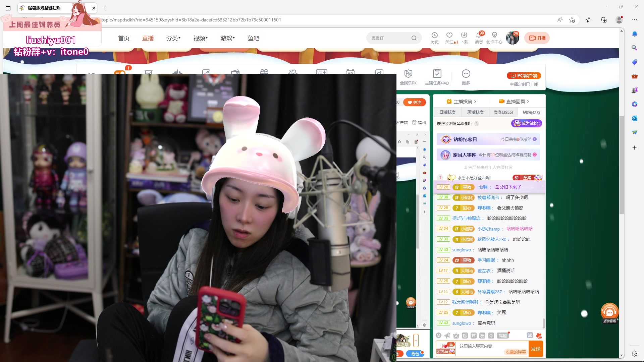Click the browser read aloud icon
This screenshot has width=644, height=362.
[x=560, y=20]
